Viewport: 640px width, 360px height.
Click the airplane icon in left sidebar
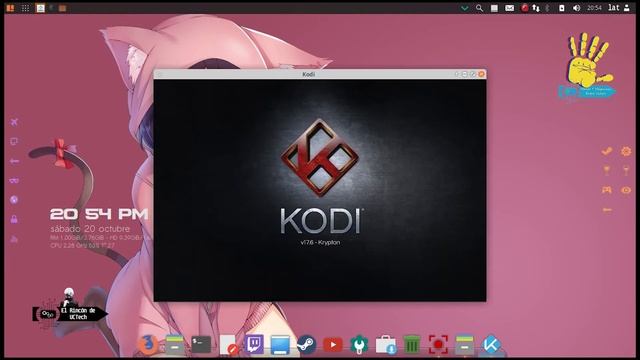point(14,122)
